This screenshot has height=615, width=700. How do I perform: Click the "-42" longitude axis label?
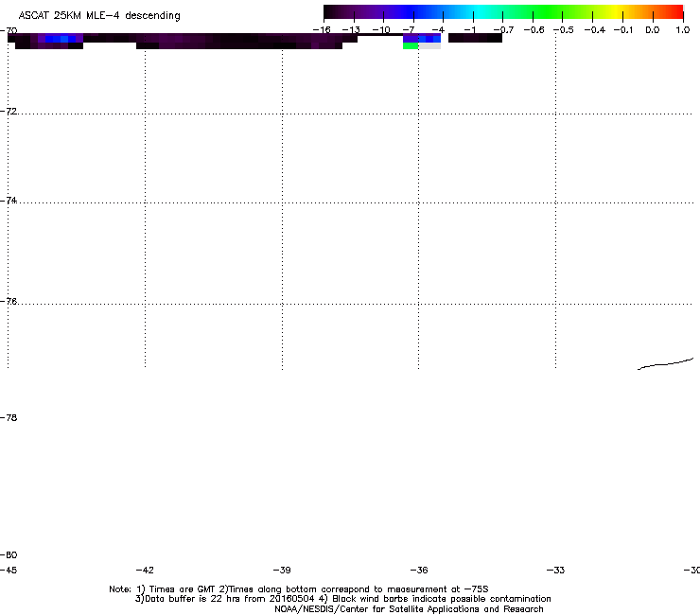click(145, 570)
